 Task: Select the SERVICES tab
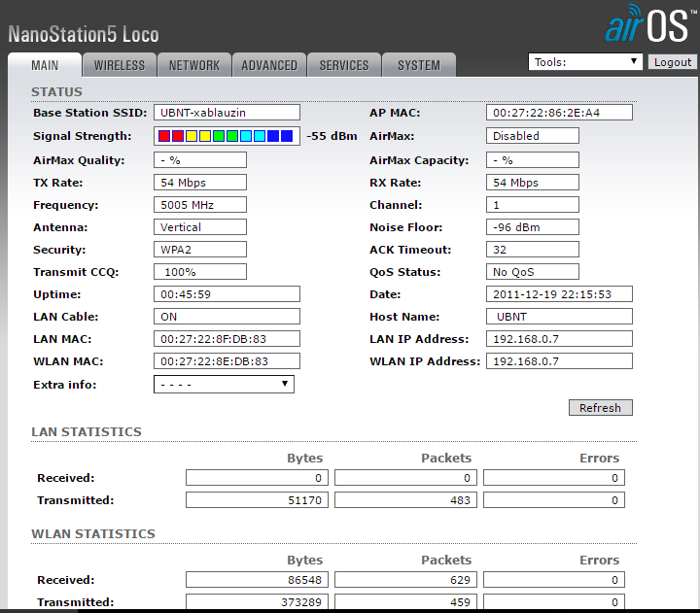[x=344, y=65]
